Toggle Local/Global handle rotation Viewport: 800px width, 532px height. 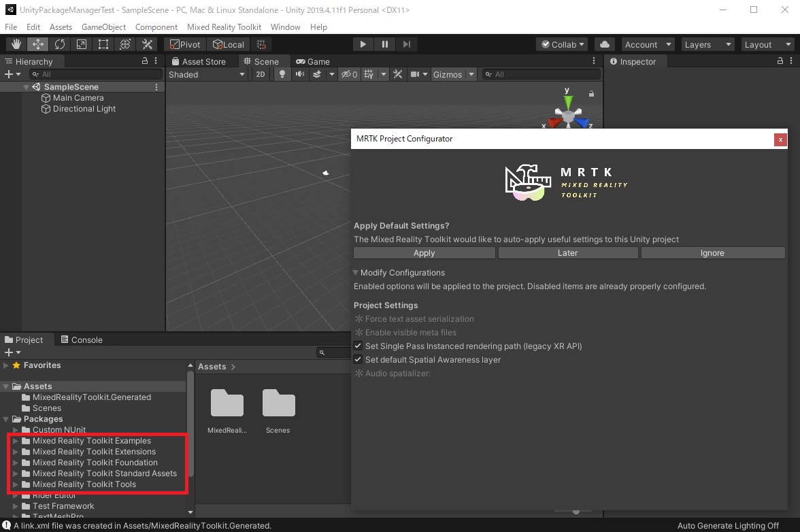point(228,44)
